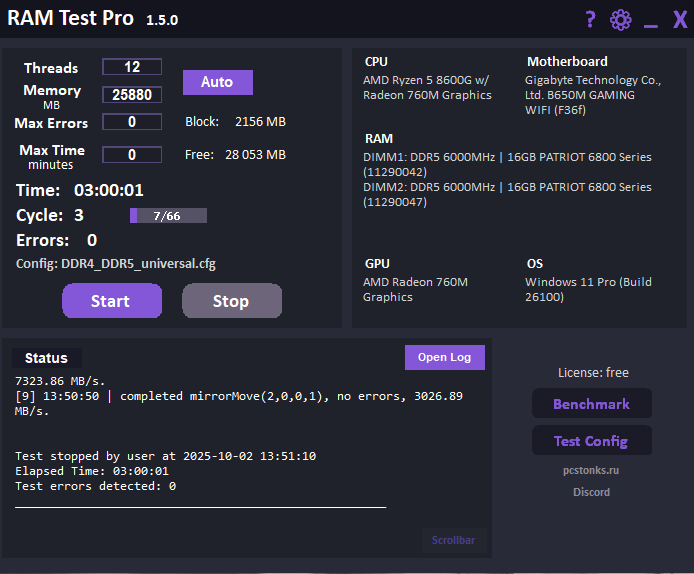Click the cycle progress bar showing 7/66
Viewport: 694px width, 574px height.
168,216
